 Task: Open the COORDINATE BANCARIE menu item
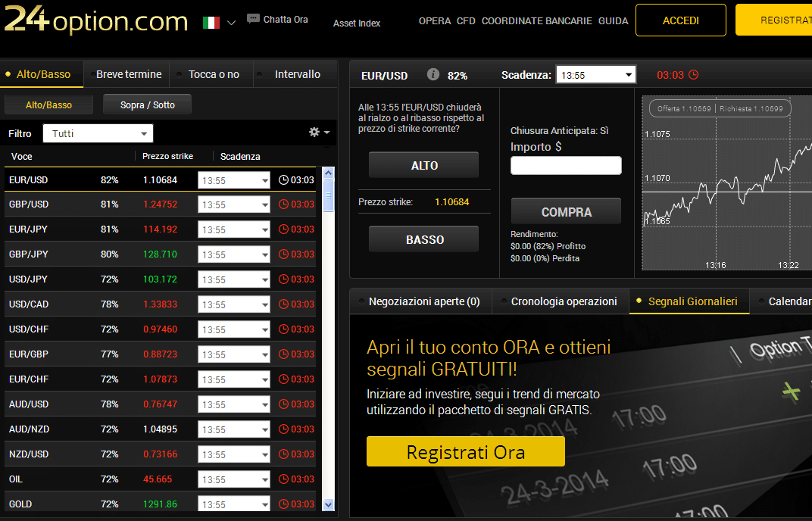(536, 20)
